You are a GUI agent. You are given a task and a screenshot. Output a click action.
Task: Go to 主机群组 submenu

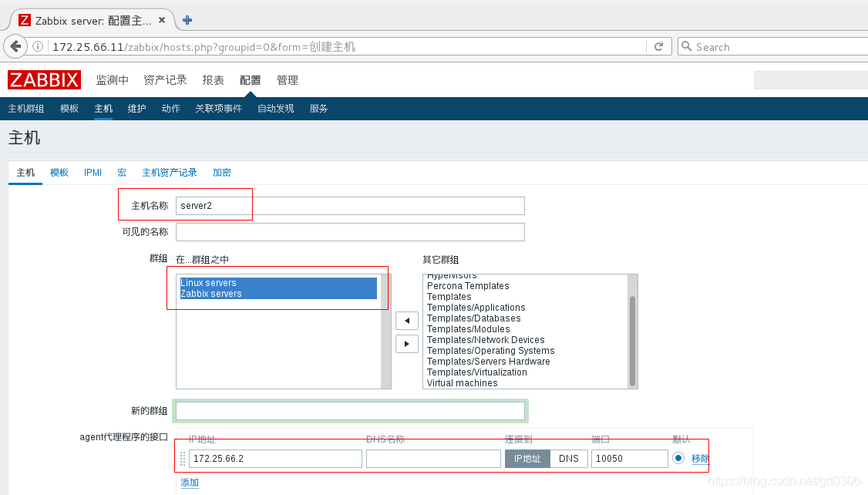[x=26, y=109]
